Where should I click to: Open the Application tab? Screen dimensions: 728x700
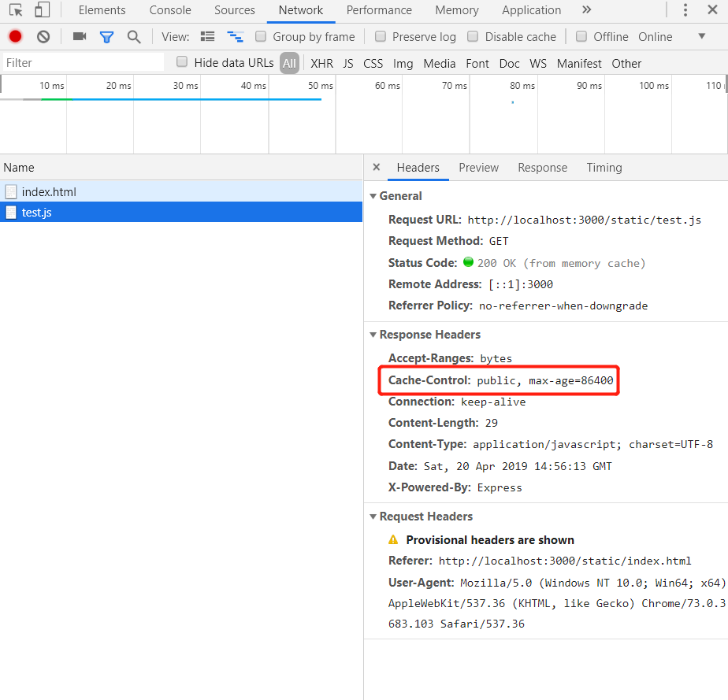pyautogui.click(x=532, y=10)
